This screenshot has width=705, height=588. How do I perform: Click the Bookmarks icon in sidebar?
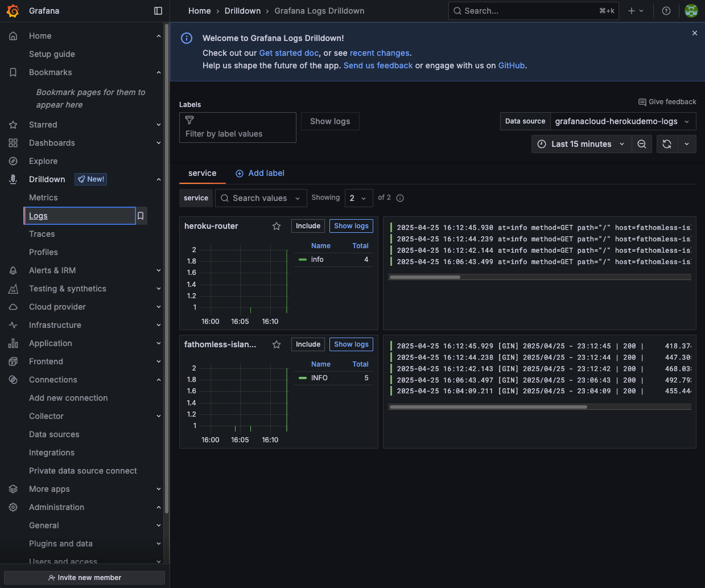pos(13,72)
